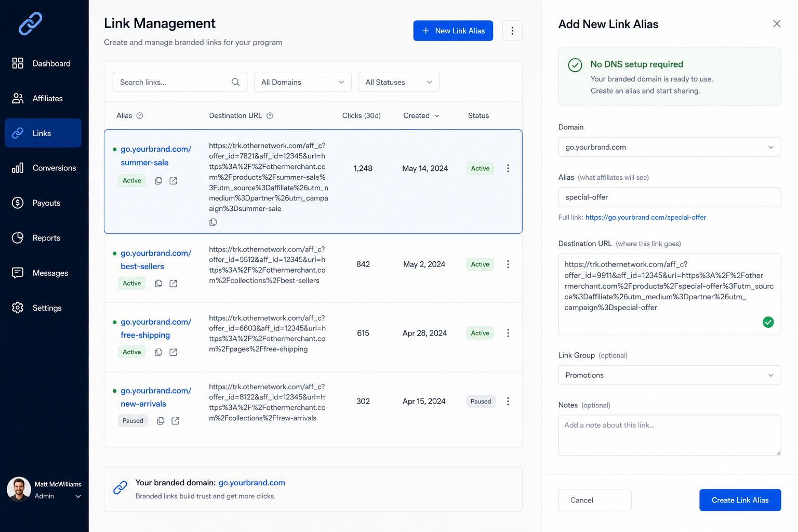Open best-sellers link in new tab icon
This screenshot has height=532, width=798.
tap(174, 284)
